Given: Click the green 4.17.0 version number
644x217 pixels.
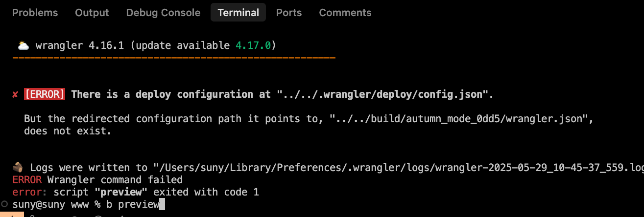Looking at the screenshot, I should tap(253, 46).
